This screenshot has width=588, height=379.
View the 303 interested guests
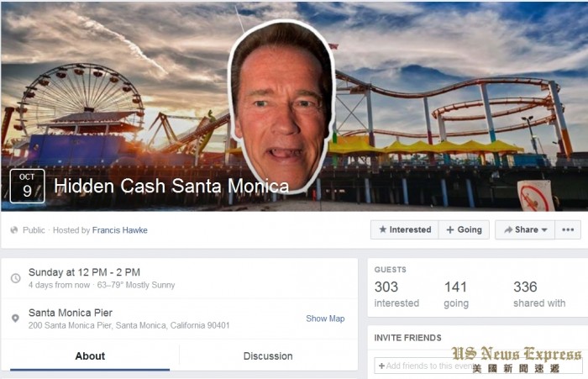396,294
